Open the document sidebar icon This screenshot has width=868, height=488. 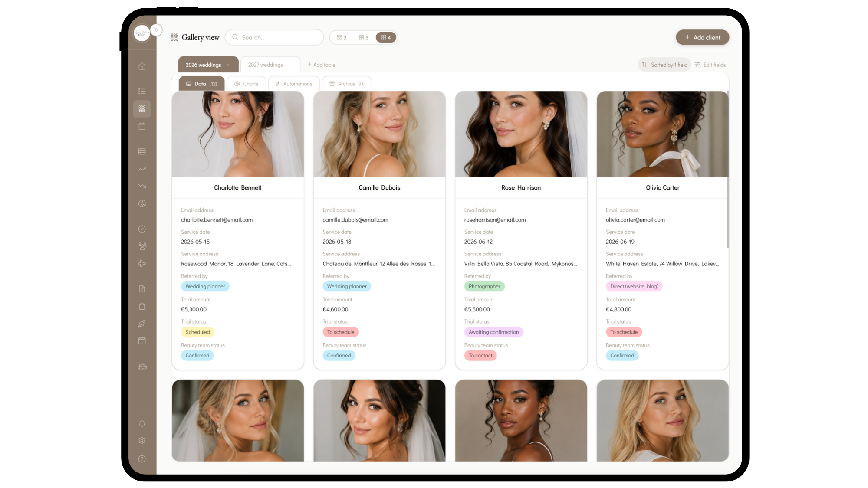pyautogui.click(x=142, y=289)
